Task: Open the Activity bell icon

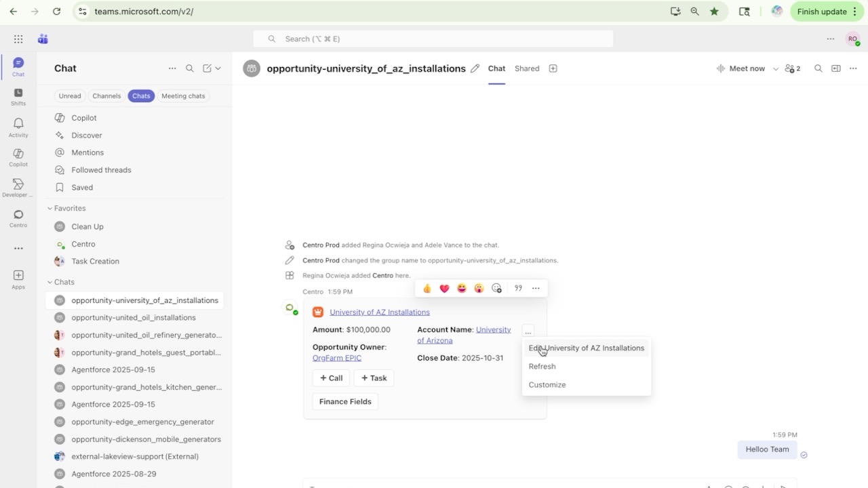Action: point(18,127)
